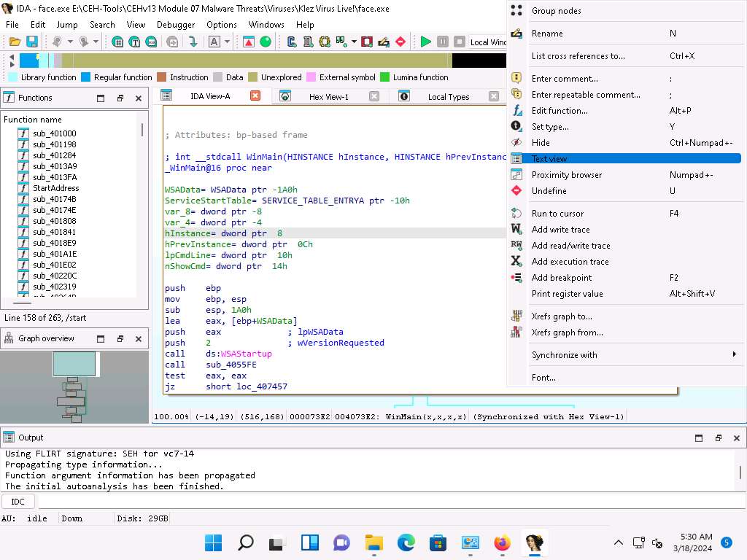Select 'Add breakpoint' in context menu
The width and height of the screenshot is (747, 560).
click(562, 278)
